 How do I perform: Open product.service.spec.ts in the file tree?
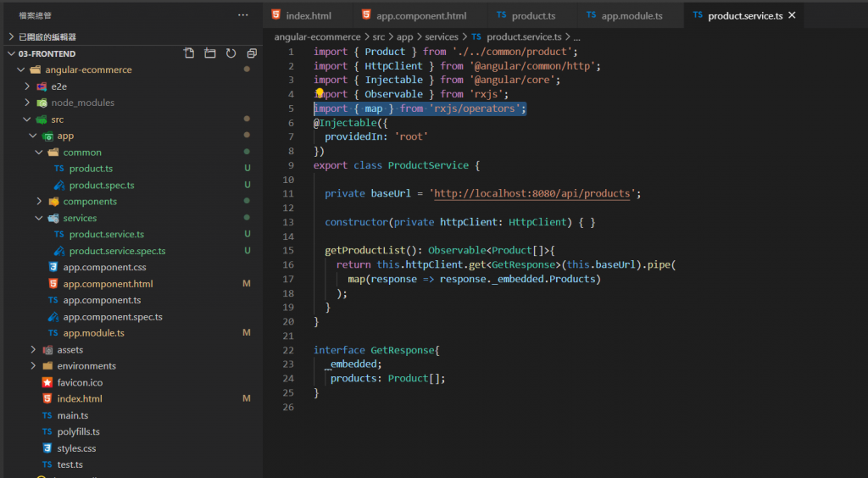pos(117,251)
